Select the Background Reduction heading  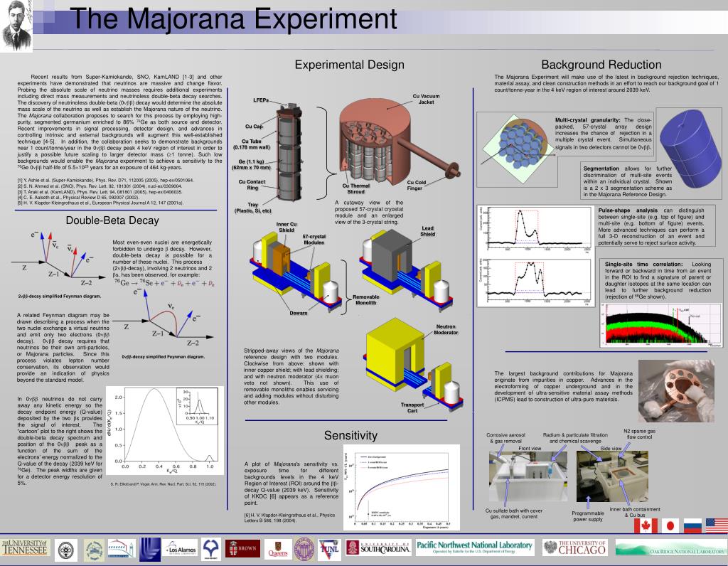[x=601, y=65]
